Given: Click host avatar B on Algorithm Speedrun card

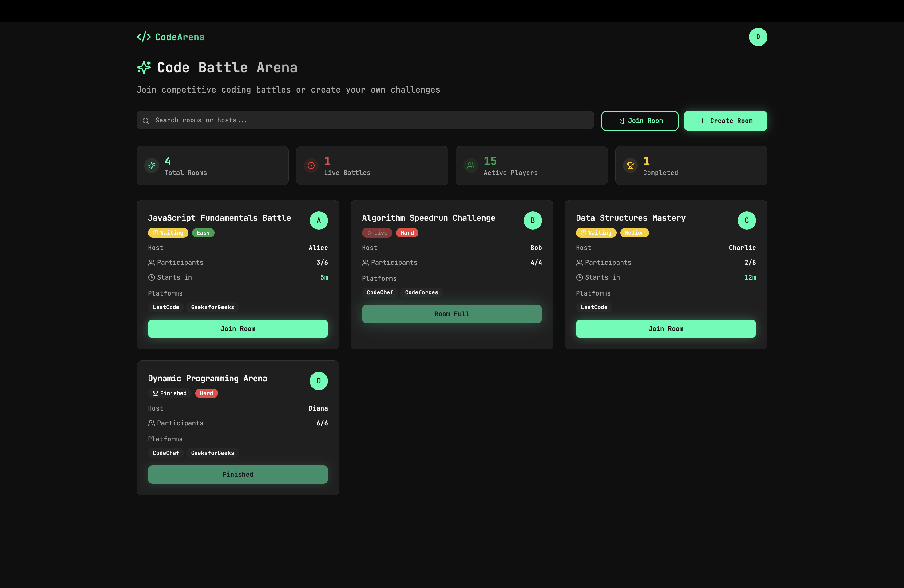Looking at the screenshot, I should click(x=533, y=220).
